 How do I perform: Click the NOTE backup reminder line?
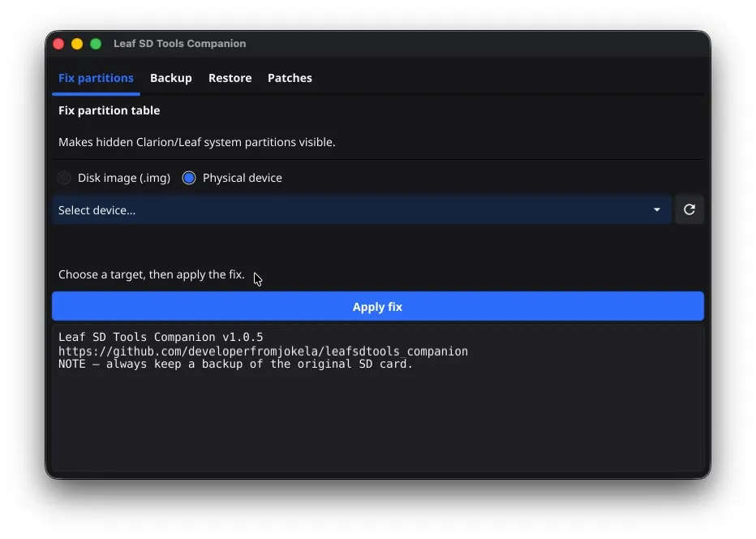235,364
